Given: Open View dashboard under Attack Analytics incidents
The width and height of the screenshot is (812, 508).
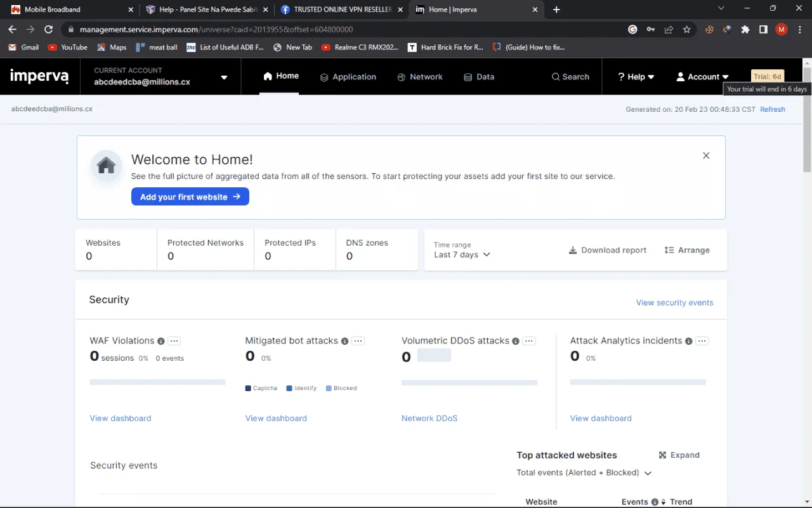Looking at the screenshot, I should click(x=601, y=418).
